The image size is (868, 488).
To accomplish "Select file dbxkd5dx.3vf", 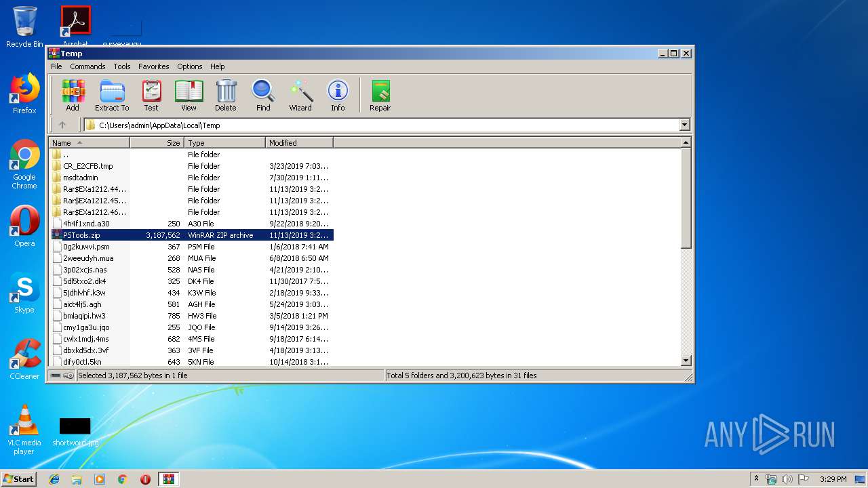I will coord(191,350).
